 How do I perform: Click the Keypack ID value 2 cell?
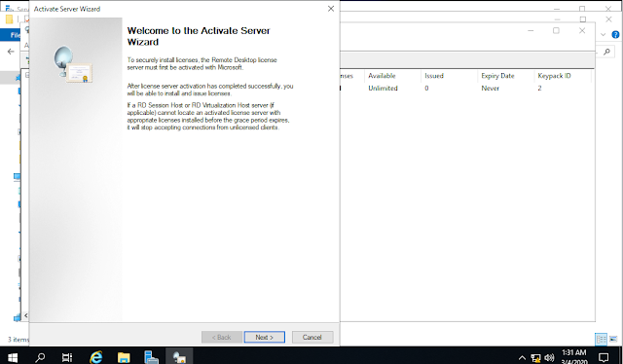point(539,89)
